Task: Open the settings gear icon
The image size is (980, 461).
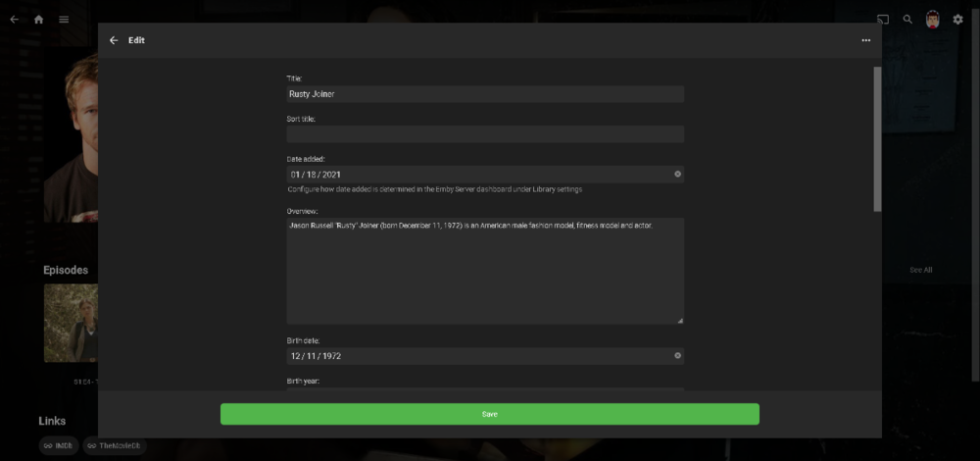Action: [958, 20]
